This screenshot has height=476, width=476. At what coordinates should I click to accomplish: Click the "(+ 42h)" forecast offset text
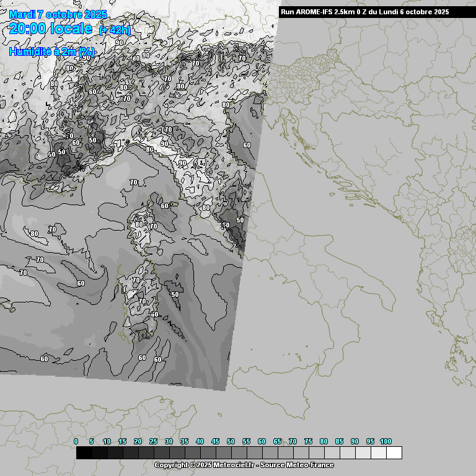click(x=115, y=30)
